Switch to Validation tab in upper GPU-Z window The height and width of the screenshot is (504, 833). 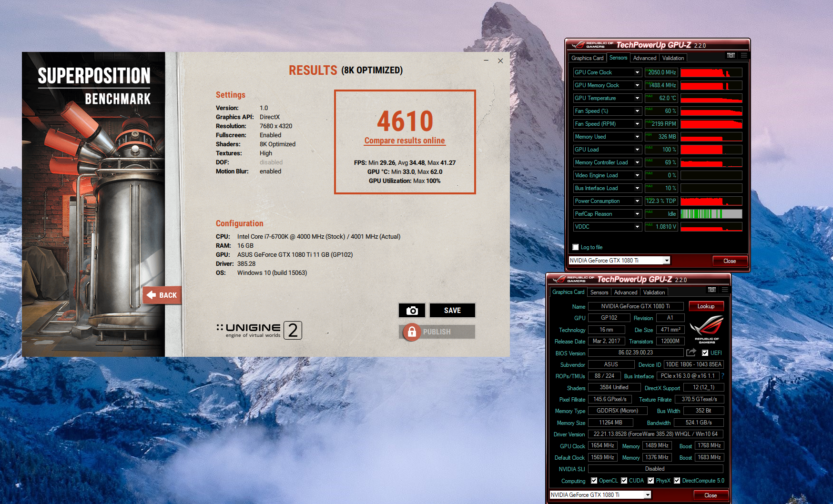point(673,58)
